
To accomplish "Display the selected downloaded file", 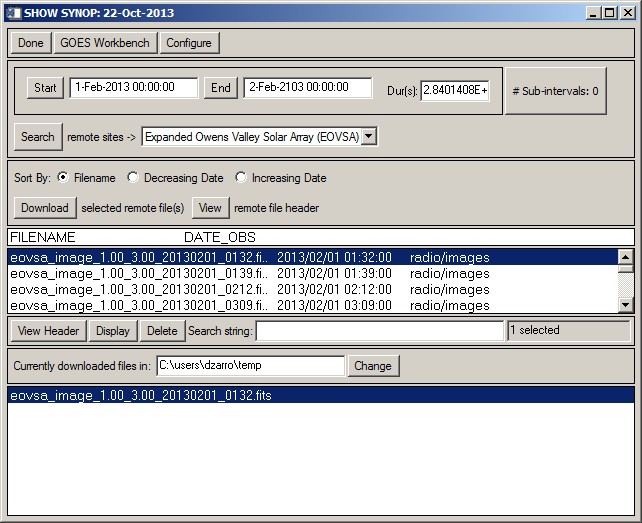I will click(x=112, y=331).
